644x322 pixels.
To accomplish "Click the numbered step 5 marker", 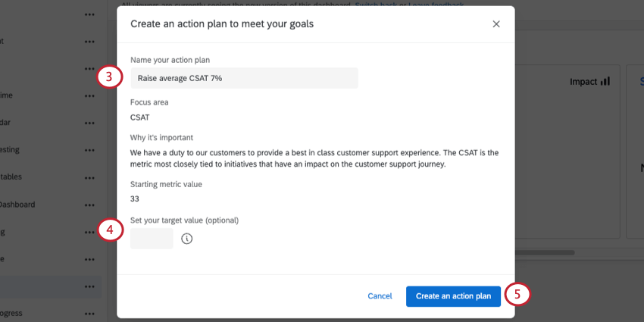I will click(517, 295).
